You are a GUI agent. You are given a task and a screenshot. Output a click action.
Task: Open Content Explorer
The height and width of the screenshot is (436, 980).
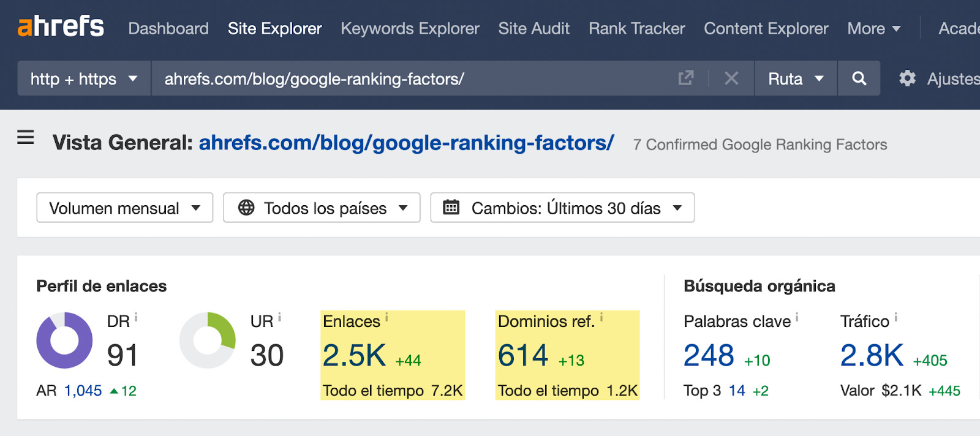coord(766,29)
